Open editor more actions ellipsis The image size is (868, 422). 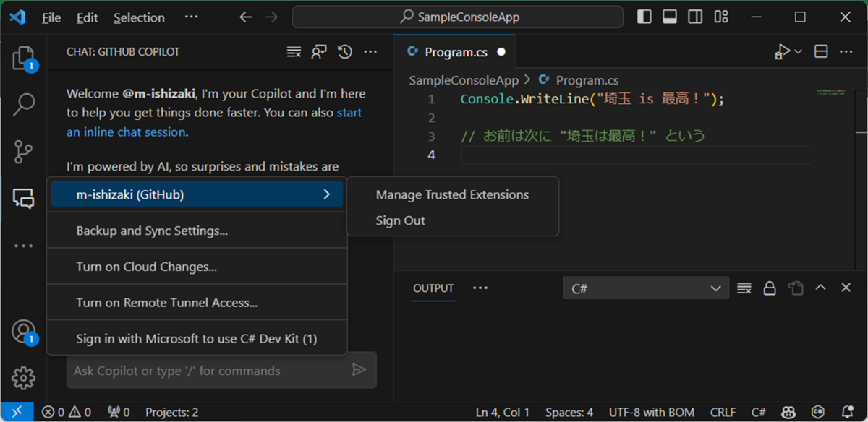(x=846, y=52)
